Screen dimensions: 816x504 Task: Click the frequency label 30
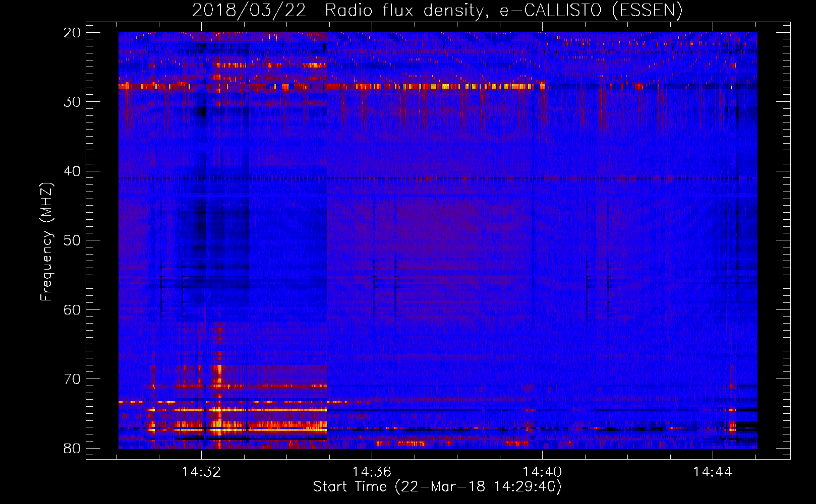click(x=72, y=102)
